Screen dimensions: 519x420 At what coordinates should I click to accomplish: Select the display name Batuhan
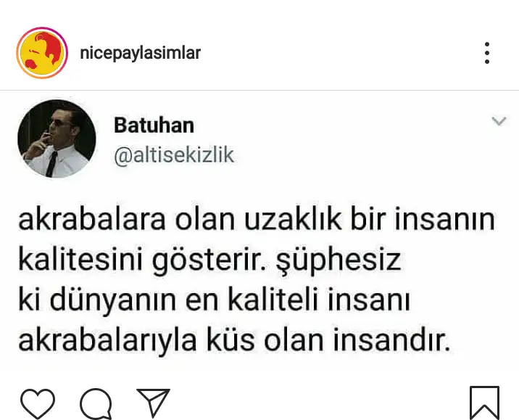click(154, 125)
